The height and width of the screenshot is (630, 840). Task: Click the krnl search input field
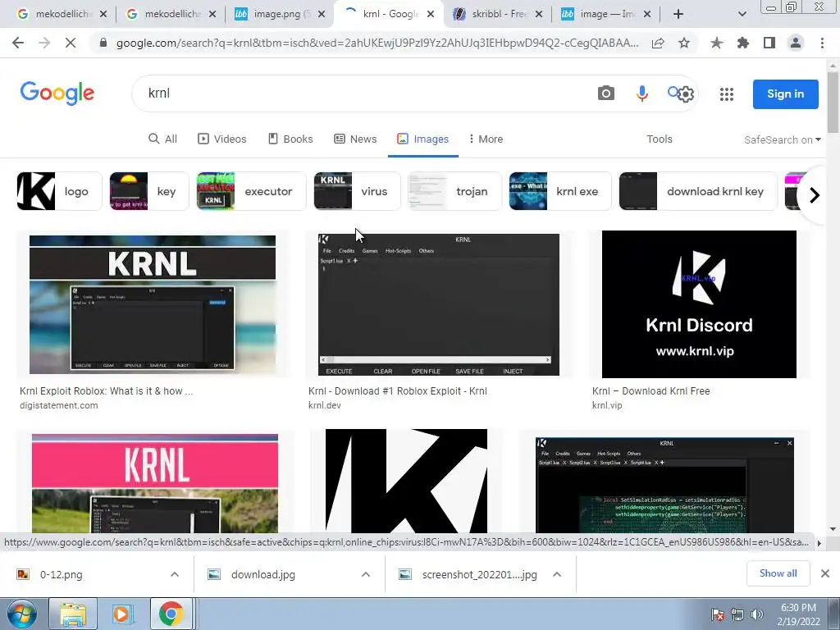364,94
